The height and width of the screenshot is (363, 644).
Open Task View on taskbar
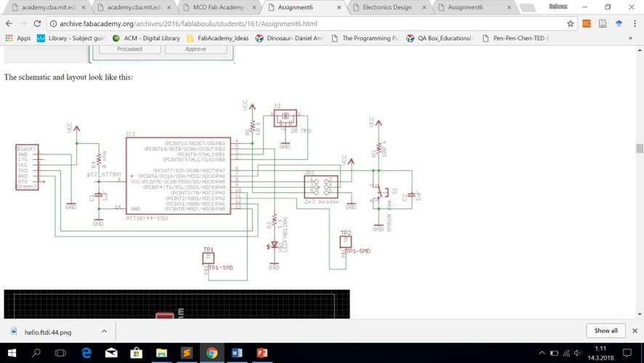pos(60,353)
